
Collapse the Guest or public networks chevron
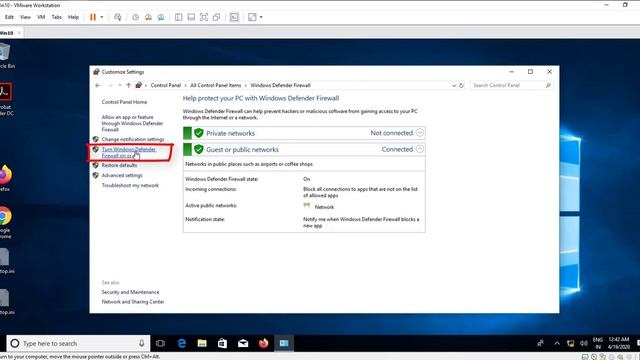[x=420, y=149]
